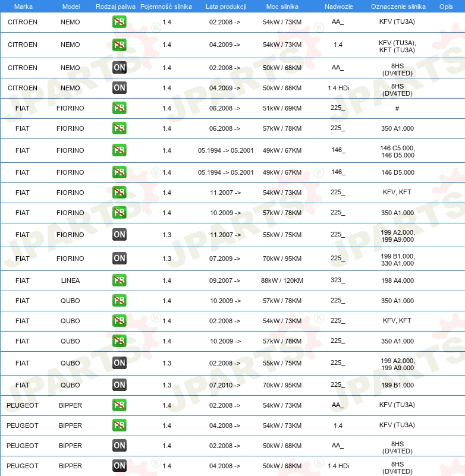Select 146_ in the 146 C5.000 row
The image size is (465, 476).
(x=338, y=150)
